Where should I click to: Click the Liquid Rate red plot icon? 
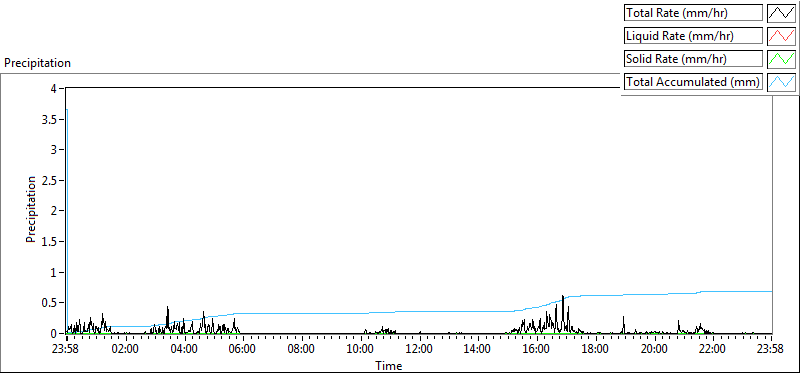782,36
